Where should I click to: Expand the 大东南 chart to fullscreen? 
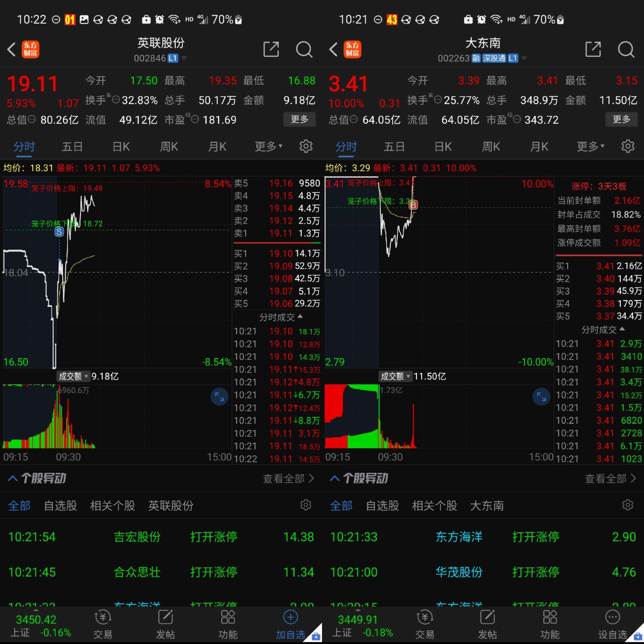click(x=542, y=397)
